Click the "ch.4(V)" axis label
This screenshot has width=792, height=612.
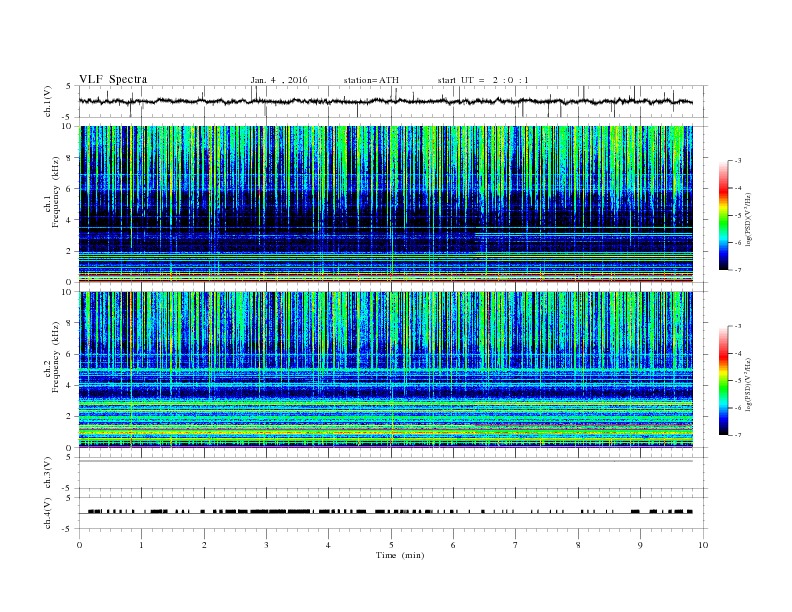pos(48,513)
